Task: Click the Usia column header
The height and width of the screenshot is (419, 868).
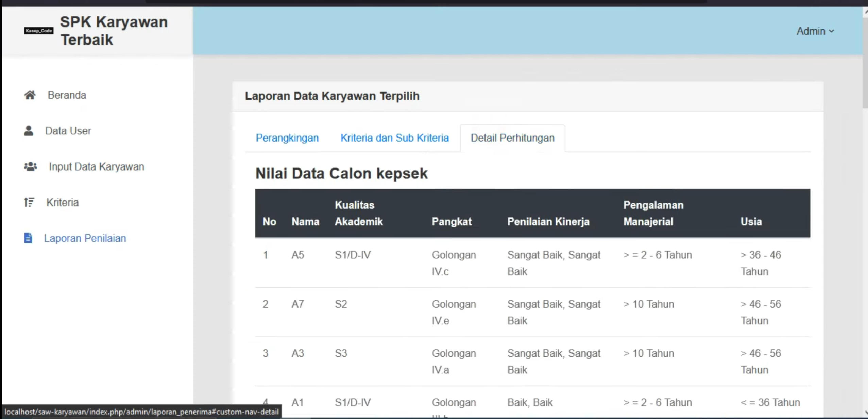Action: coord(751,222)
